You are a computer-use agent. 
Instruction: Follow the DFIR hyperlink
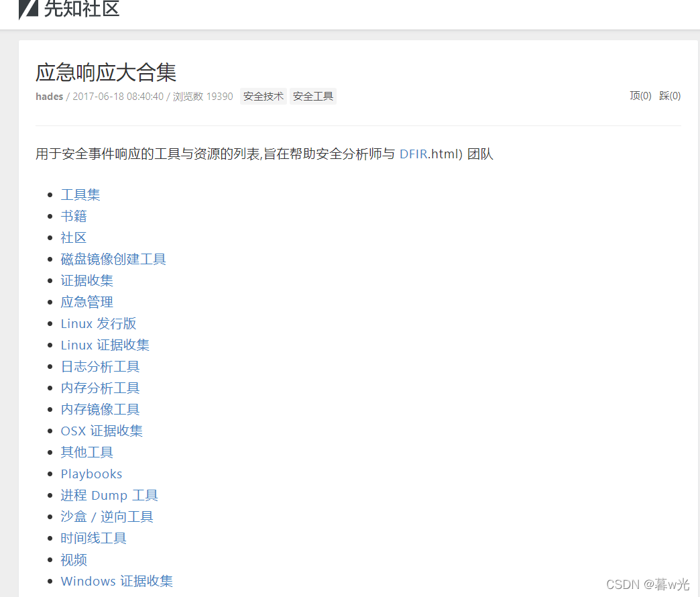(413, 154)
